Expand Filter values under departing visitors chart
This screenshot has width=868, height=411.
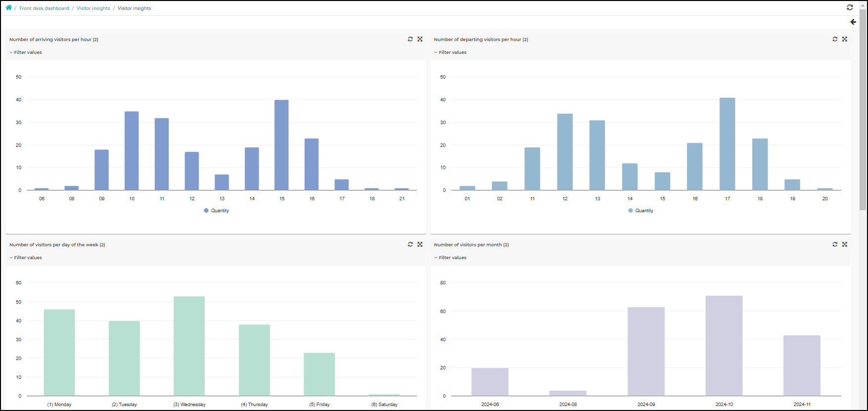(451, 52)
